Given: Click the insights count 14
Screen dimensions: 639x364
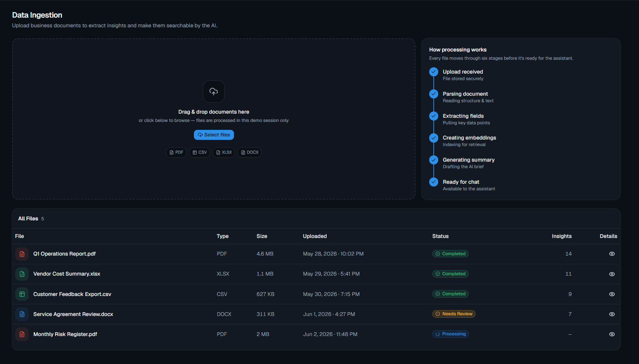Looking at the screenshot, I should pos(568,254).
